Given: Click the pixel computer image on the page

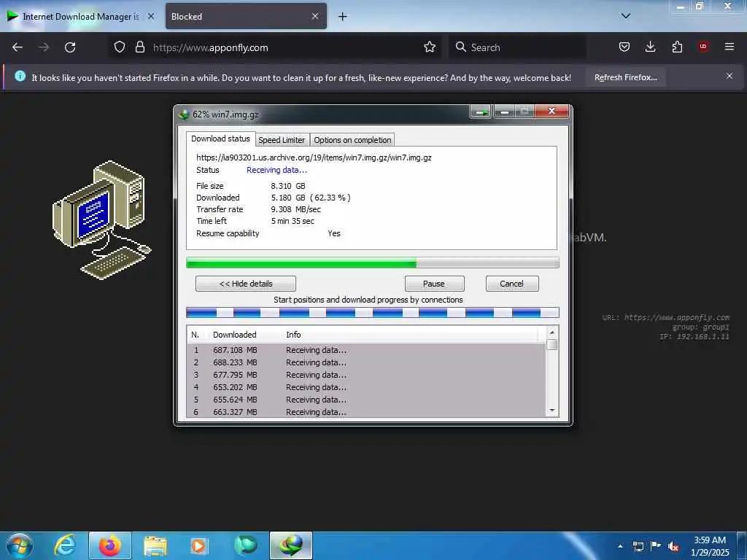Looking at the screenshot, I should (101, 220).
